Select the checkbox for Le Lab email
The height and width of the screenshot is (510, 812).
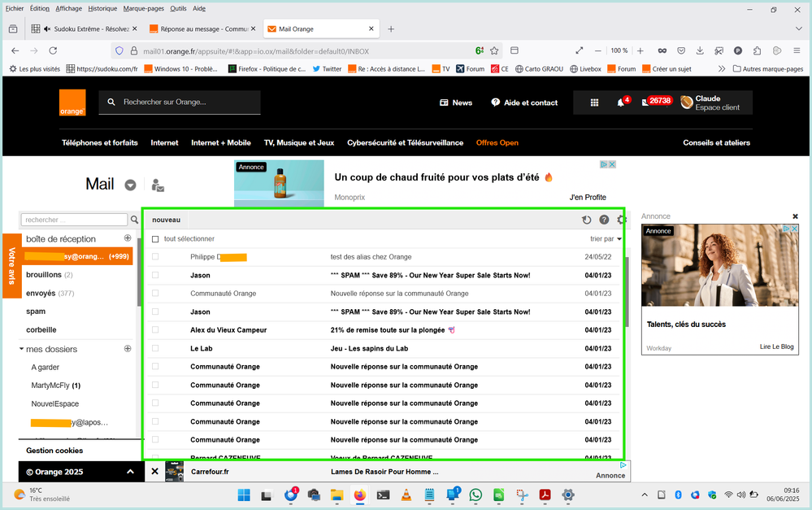coord(155,348)
